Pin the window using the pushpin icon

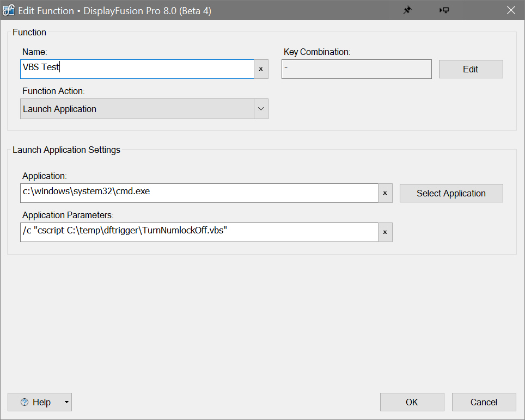pos(407,10)
